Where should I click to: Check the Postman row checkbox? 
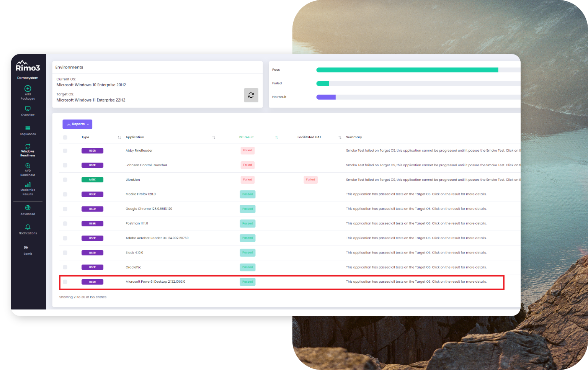(65, 223)
